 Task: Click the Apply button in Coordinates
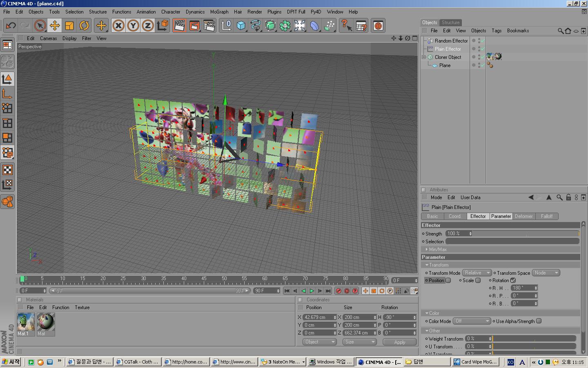[x=399, y=342]
